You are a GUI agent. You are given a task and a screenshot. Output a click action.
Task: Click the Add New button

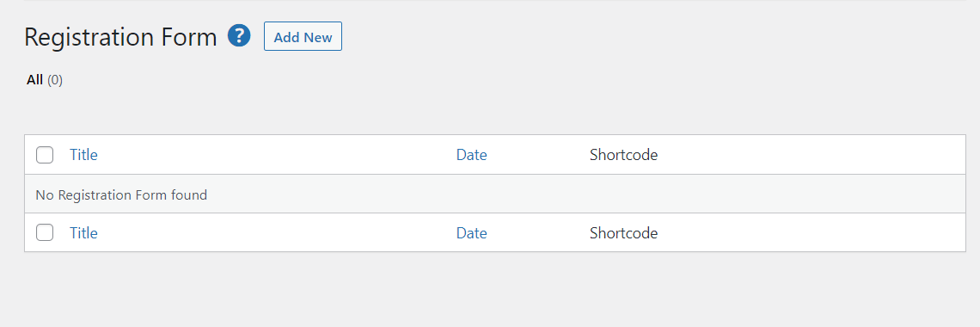[303, 36]
